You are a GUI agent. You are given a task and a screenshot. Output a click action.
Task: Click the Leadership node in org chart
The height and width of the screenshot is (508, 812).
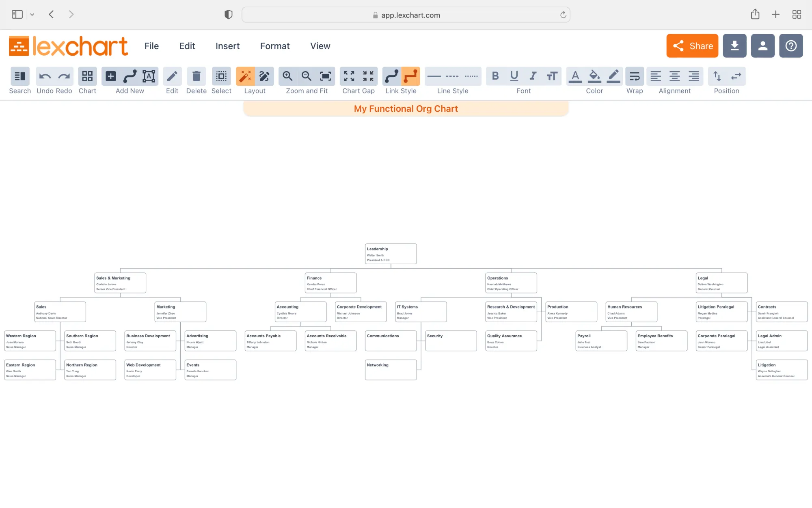(x=391, y=254)
